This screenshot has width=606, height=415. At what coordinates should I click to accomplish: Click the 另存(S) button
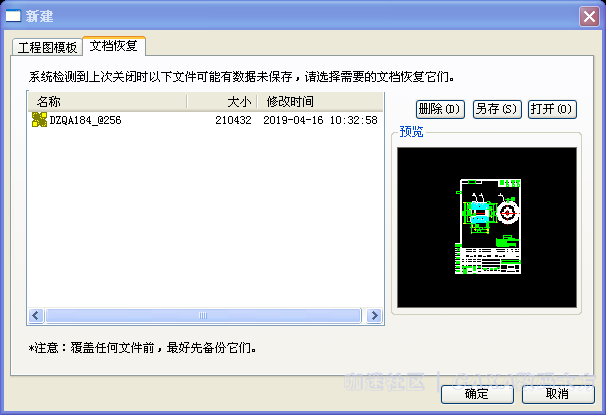click(497, 109)
